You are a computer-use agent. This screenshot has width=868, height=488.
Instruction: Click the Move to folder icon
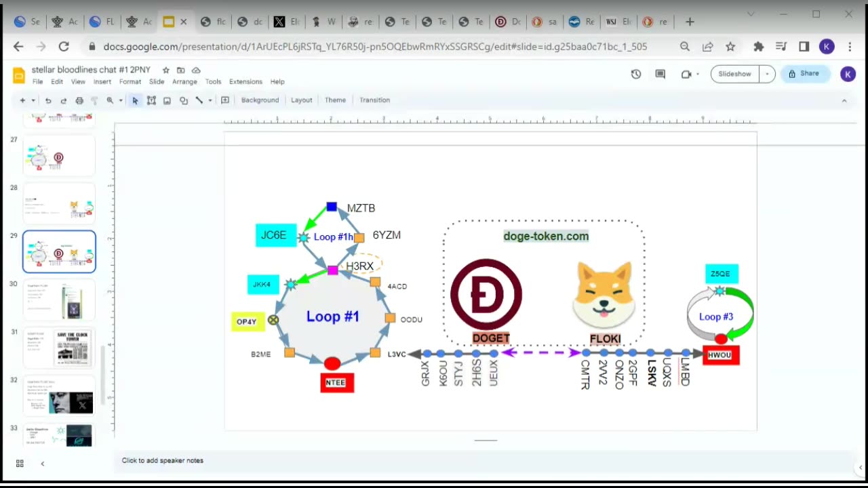pyautogui.click(x=181, y=70)
